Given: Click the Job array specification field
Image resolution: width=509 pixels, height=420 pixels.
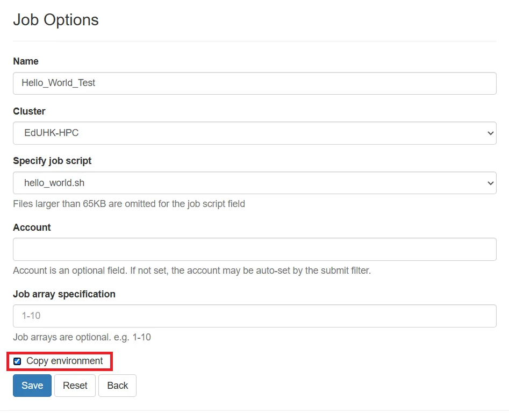Looking at the screenshot, I should pyautogui.click(x=254, y=316).
